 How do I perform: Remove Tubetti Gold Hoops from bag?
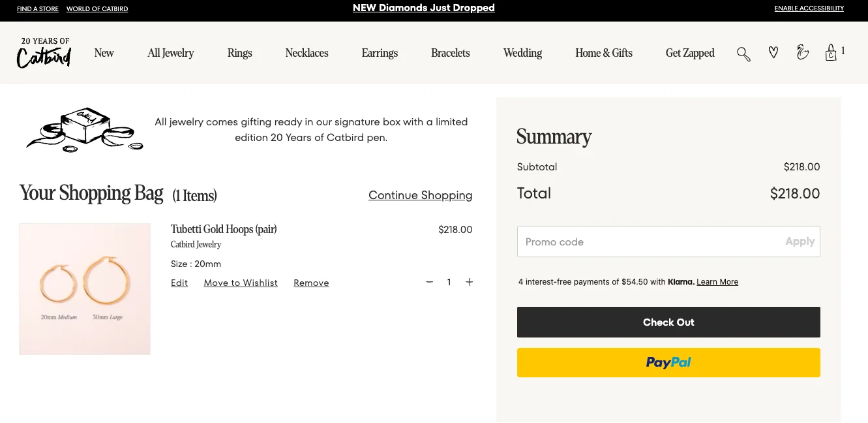[x=311, y=283]
